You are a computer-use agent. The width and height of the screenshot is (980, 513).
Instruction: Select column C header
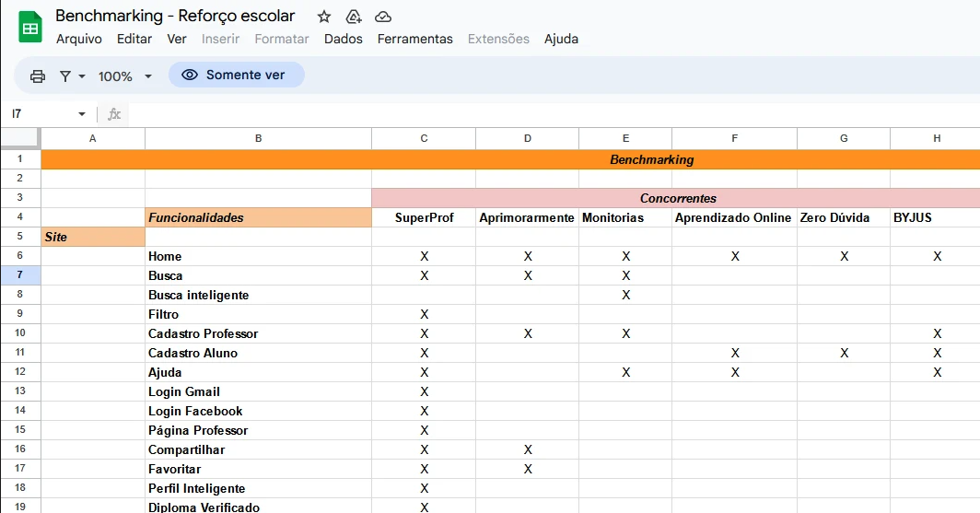point(424,138)
